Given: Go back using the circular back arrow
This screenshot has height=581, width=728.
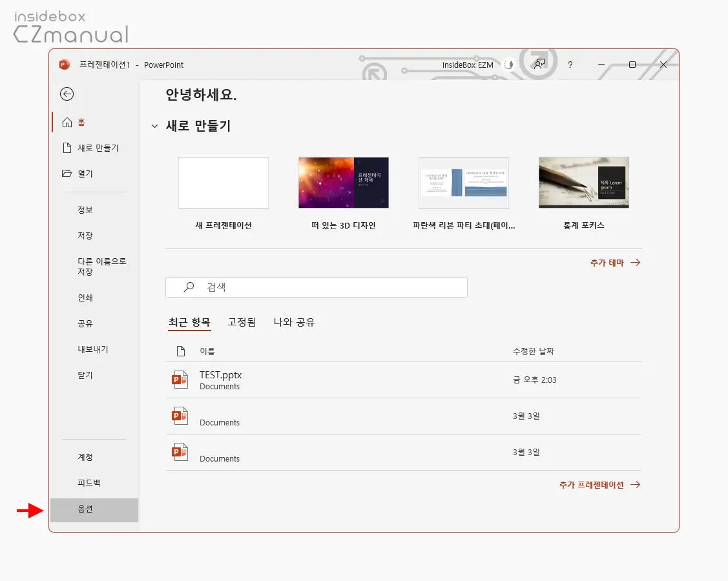Looking at the screenshot, I should pos(67,94).
